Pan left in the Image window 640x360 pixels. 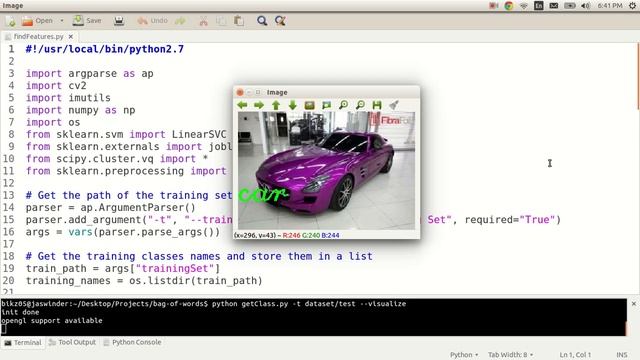pos(242,105)
